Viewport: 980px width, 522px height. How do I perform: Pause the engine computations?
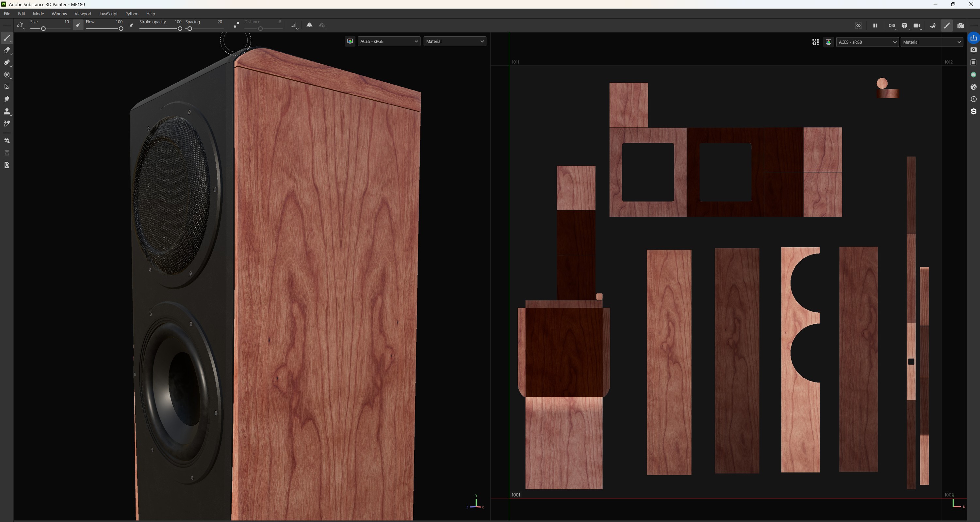875,25
